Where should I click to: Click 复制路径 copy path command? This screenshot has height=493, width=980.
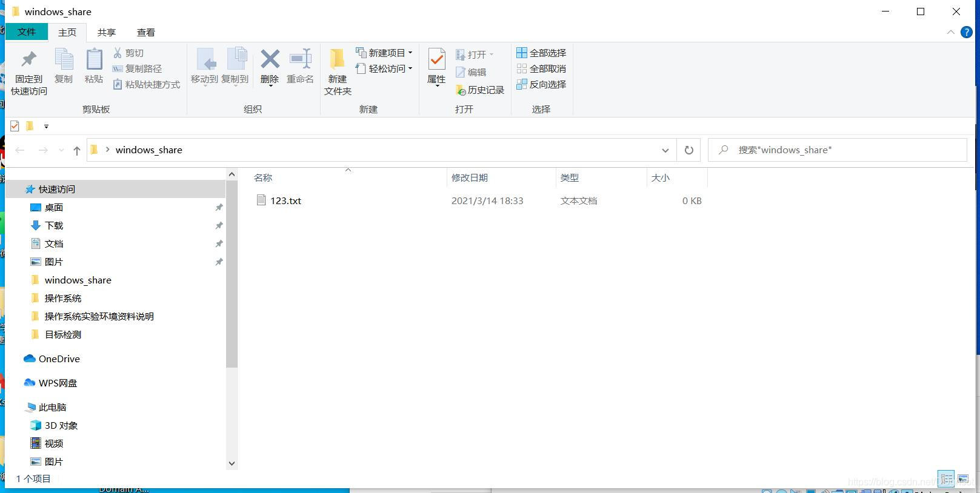click(x=138, y=69)
